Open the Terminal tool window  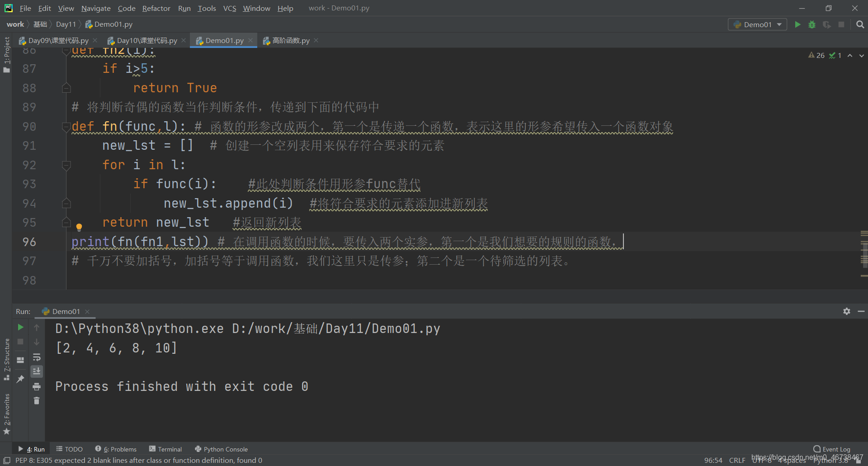(x=165, y=449)
